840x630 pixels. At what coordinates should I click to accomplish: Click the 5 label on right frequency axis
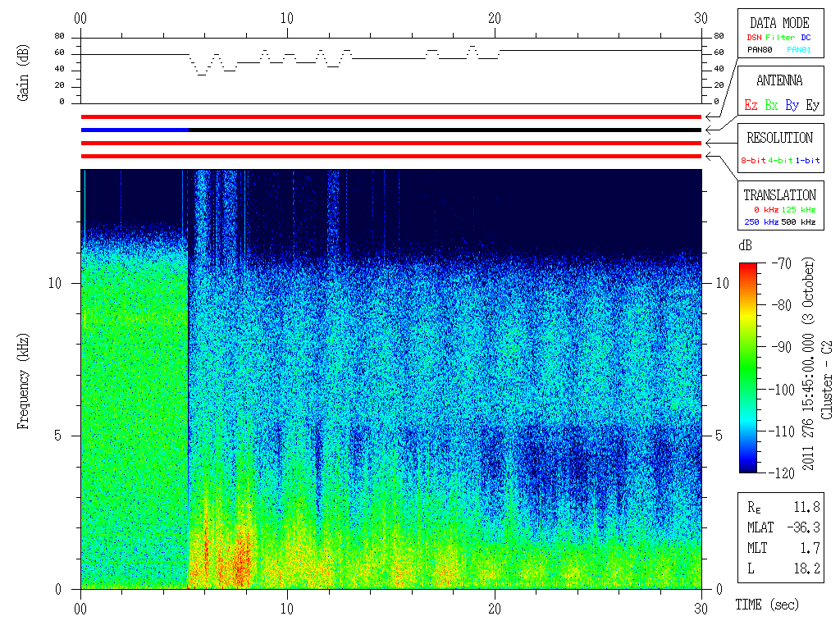719,436
